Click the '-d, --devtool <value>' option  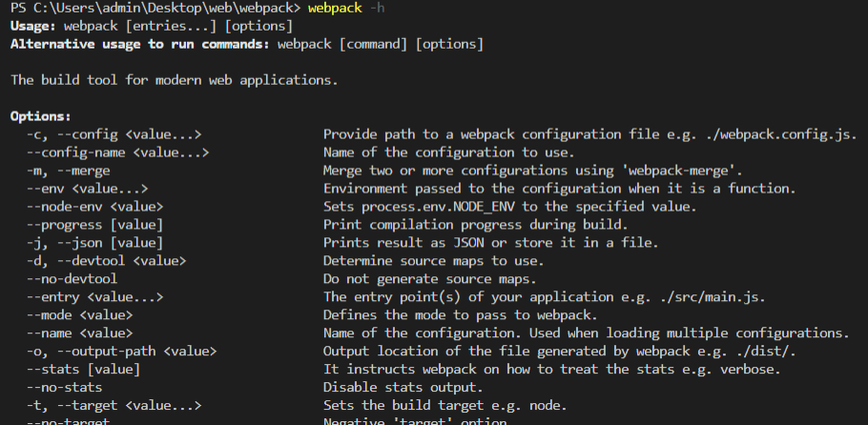106,260
